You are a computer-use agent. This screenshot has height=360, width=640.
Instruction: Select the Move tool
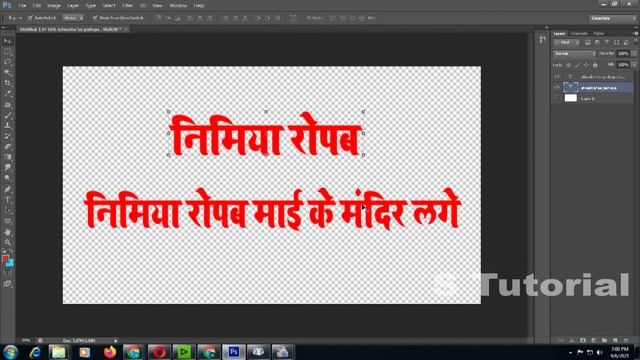8,41
